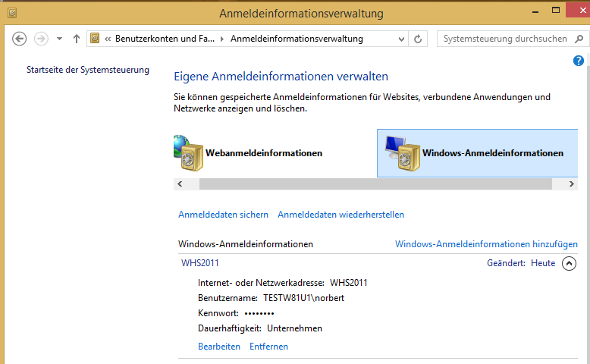The width and height of the screenshot is (590, 364).
Task: Click the right arrow of the horizontal scrollbar
Action: [572, 184]
